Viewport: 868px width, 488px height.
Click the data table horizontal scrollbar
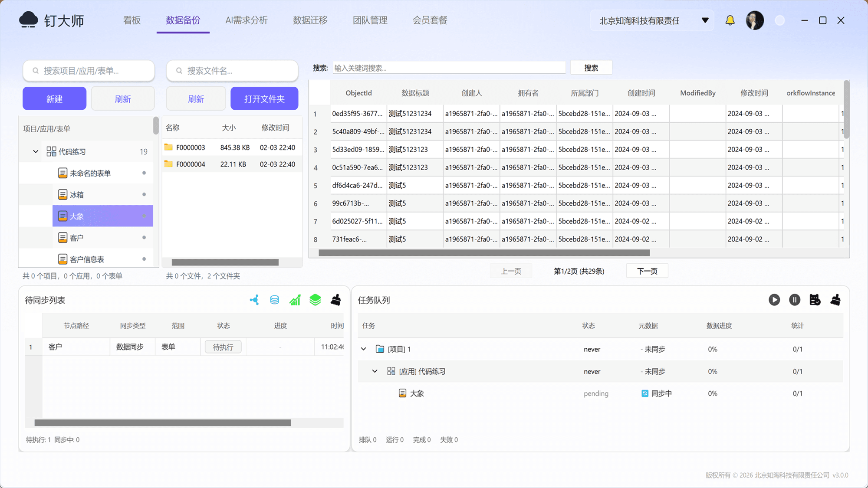coord(484,253)
